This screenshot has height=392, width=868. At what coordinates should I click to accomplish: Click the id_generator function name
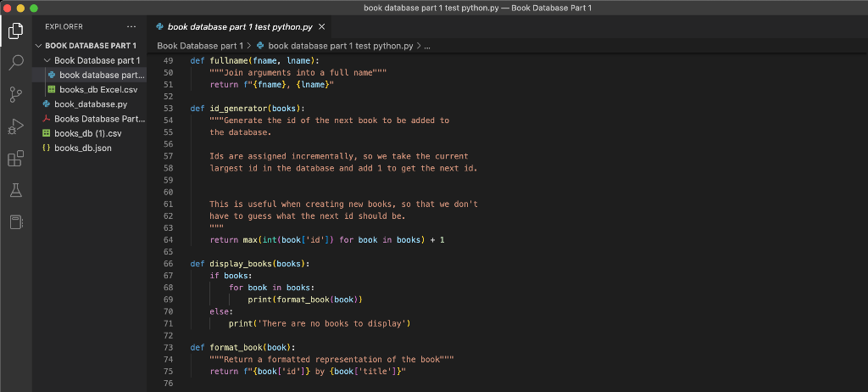238,108
